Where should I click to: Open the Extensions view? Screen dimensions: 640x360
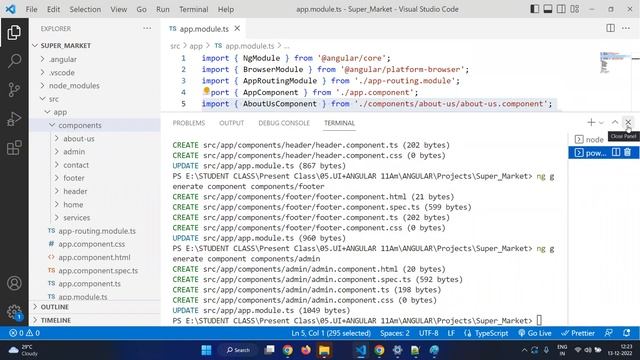14,148
